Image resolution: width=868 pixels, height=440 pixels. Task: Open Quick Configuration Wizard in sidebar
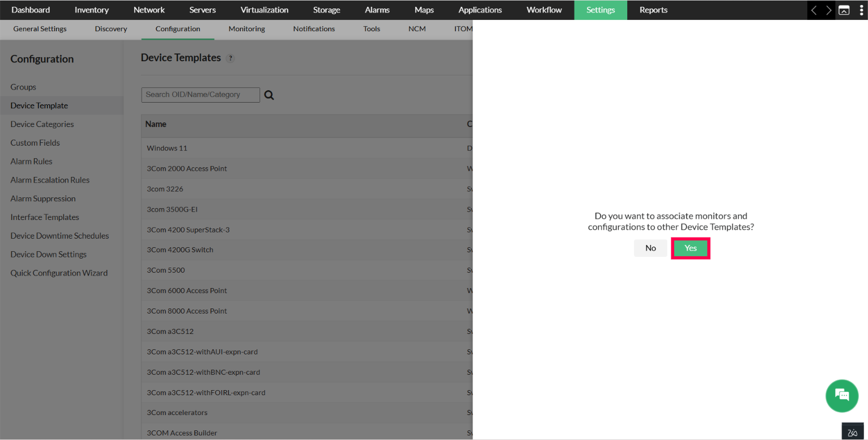(x=59, y=273)
